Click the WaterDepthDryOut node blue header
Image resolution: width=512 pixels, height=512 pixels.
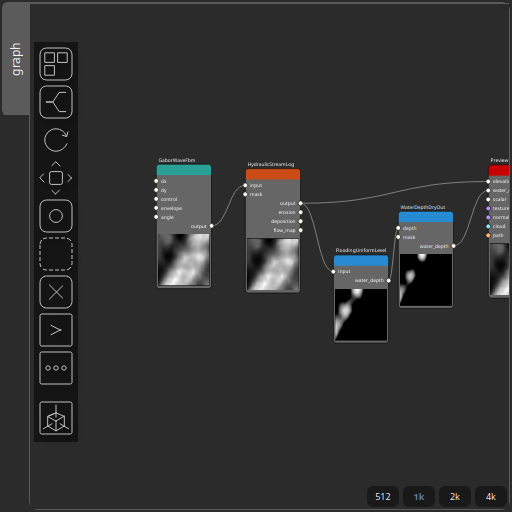pyautogui.click(x=426, y=217)
